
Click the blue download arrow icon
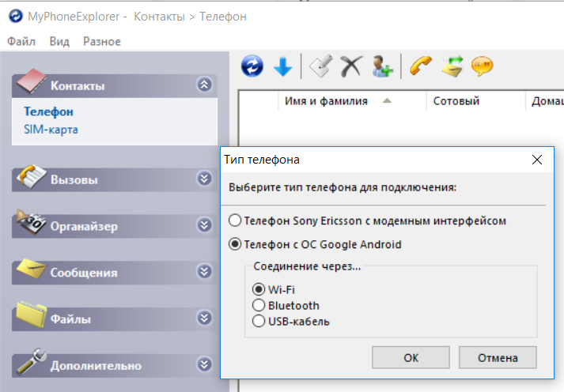[x=282, y=67]
